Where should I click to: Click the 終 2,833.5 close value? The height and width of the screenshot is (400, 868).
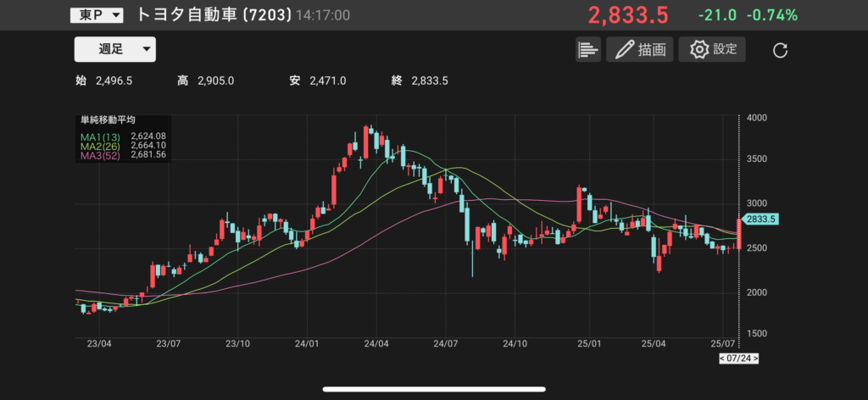point(420,81)
